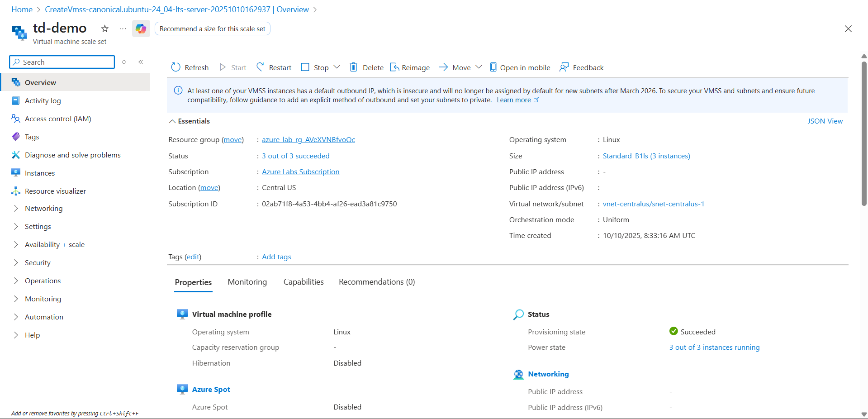Viewport: 868px width, 419px height.
Task: Switch to the Monitoring tab
Action: tap(247, 282)
